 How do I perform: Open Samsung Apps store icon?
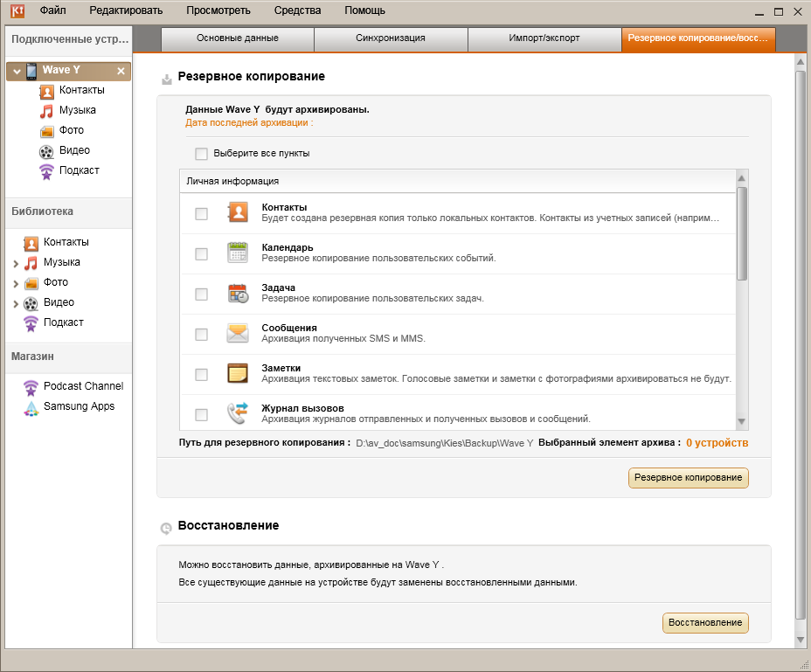31,406
